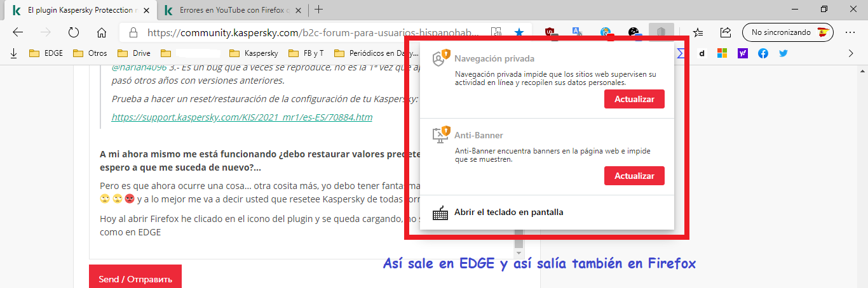View site security lock info
The width and height of the screenshot is (868, 288).
coord(133,32)
